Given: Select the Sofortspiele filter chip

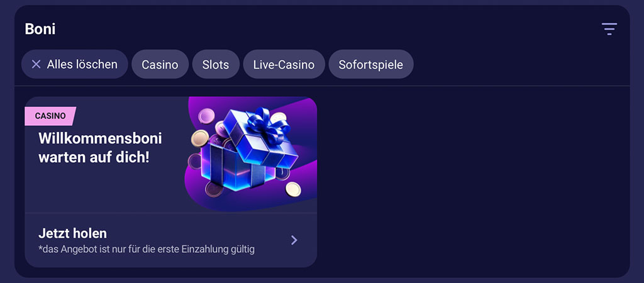Looking at the screenshot, I should pyautogui.click(x=371, y=64).
